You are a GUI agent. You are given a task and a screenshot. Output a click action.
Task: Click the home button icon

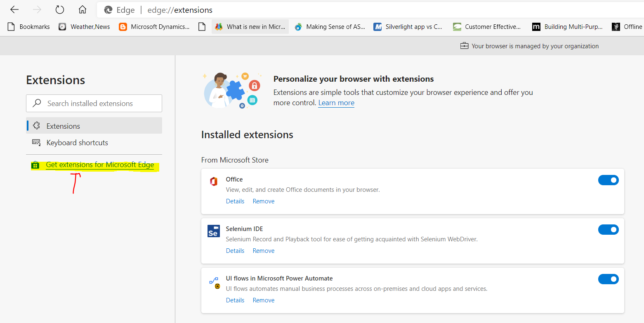(82, 9)
